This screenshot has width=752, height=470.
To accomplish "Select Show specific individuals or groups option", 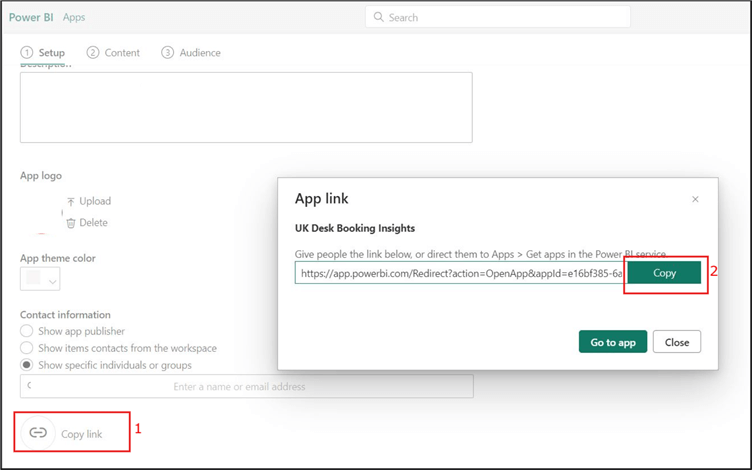I will (27, 365).
